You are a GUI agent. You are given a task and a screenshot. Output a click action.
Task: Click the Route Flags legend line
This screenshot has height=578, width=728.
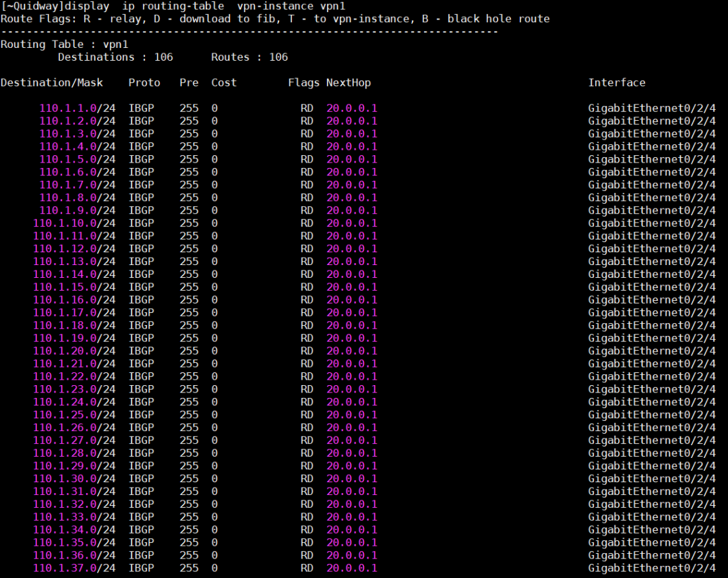point(275,19)
